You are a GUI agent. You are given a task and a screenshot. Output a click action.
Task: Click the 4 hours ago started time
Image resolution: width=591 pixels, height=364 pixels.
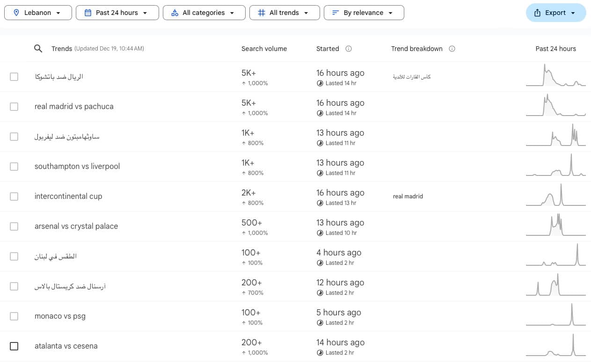coord(339,253)
